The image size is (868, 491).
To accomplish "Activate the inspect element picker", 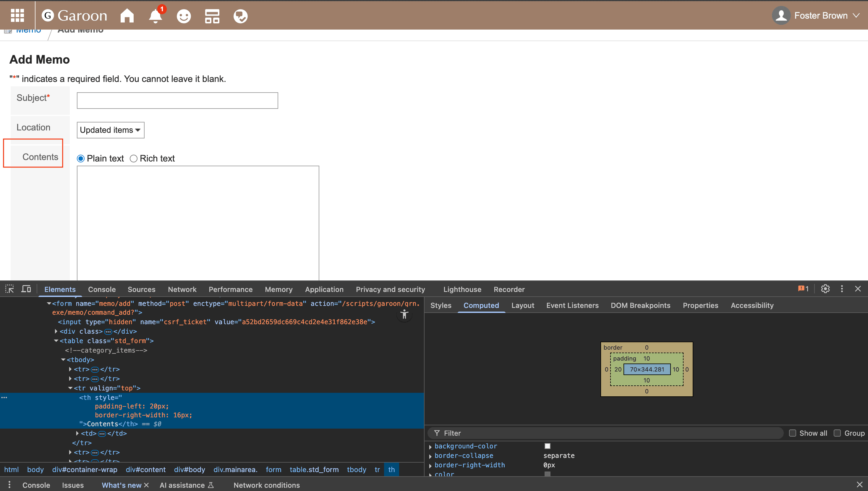I will coord(9,289).
